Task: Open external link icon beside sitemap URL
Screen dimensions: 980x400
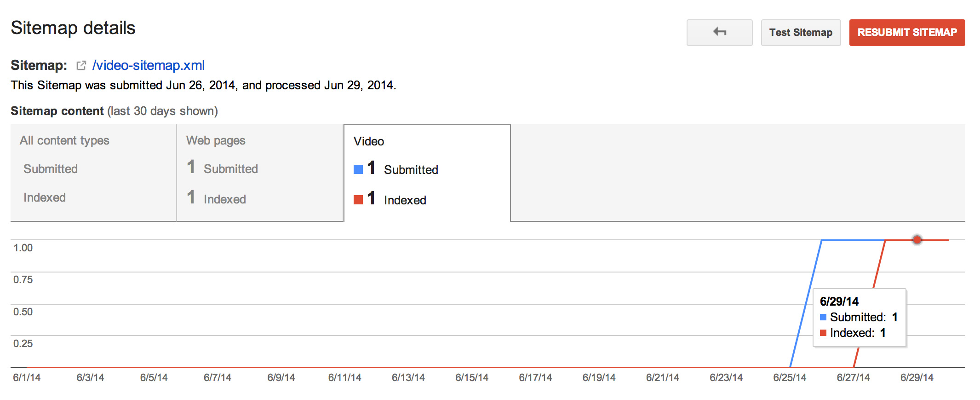Action: [81, 65]
